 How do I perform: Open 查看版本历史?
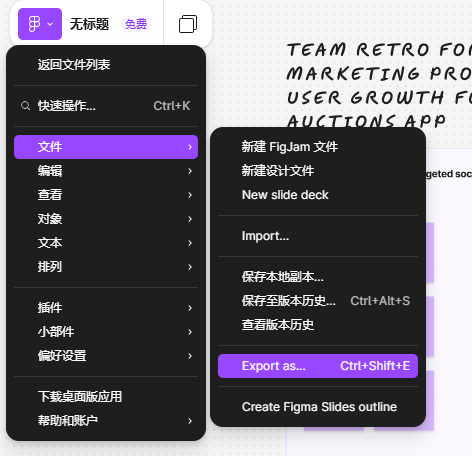click(x=318, y=325)
